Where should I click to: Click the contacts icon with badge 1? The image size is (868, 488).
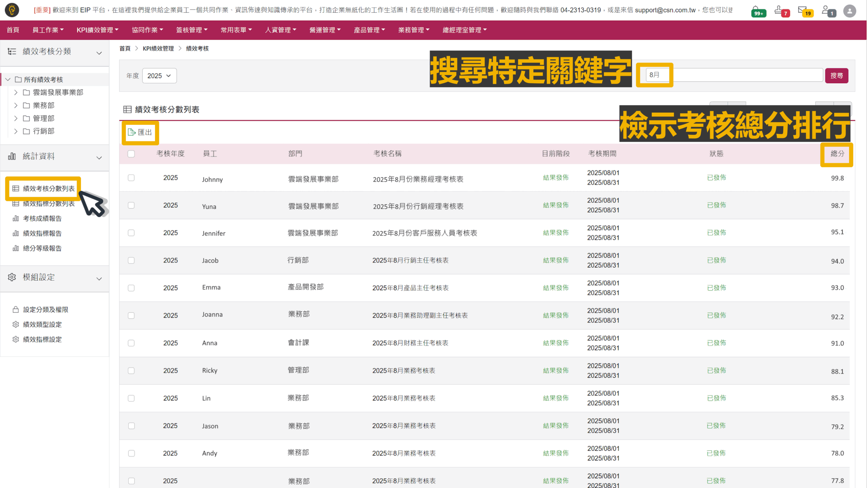[x=828, y=11]
